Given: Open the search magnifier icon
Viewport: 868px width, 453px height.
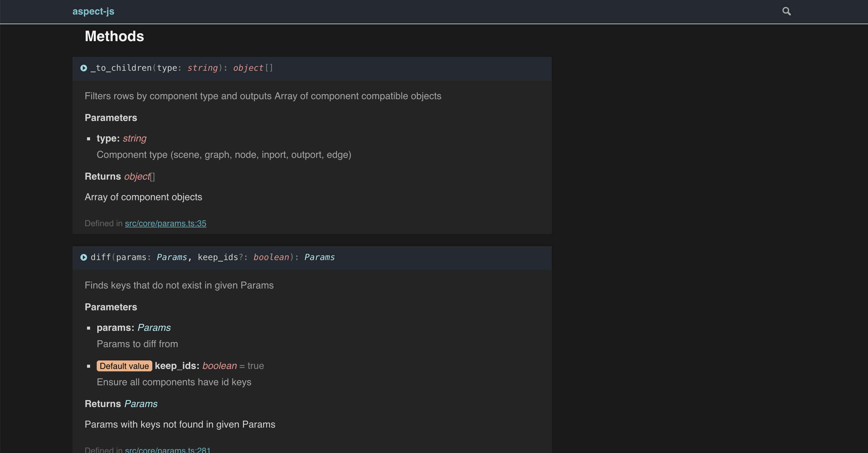Looking at the screenshot, I should pyautogui.click(x=786, y=11).
